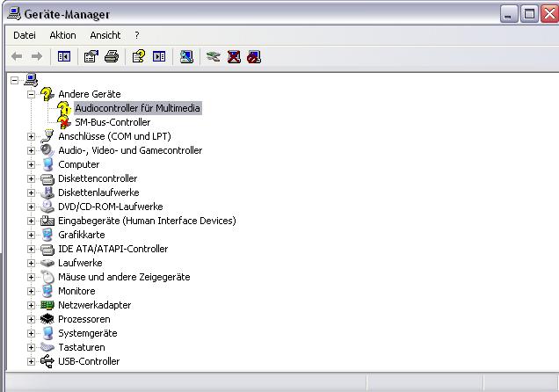Expand IDE ATA/ATAPI-Controller
The height and width of the screenshot is (392, 559).
31,249
